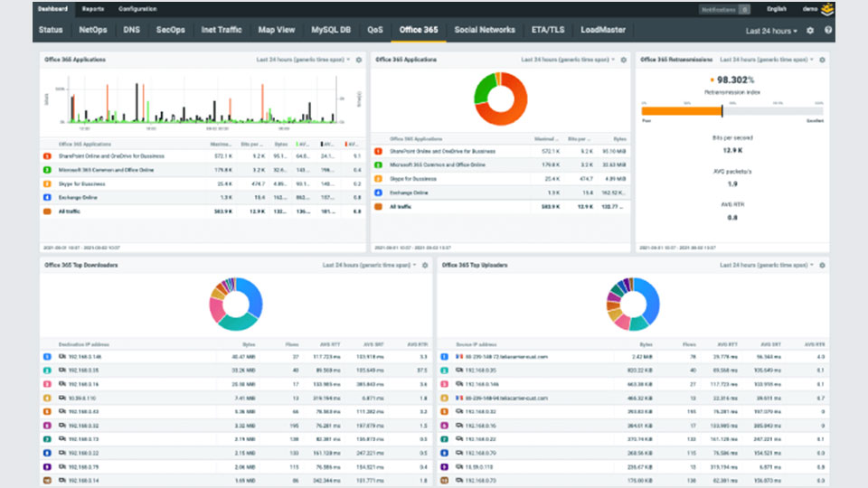Toggle Skype for Business series badge in chart panel
Viewport: 868px width, 488px height.
click(48, 183)
